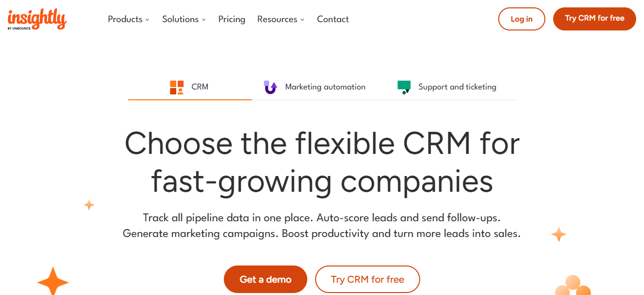
Task: Click the Insightly logo in the header
Action: [x=37, y=19]
